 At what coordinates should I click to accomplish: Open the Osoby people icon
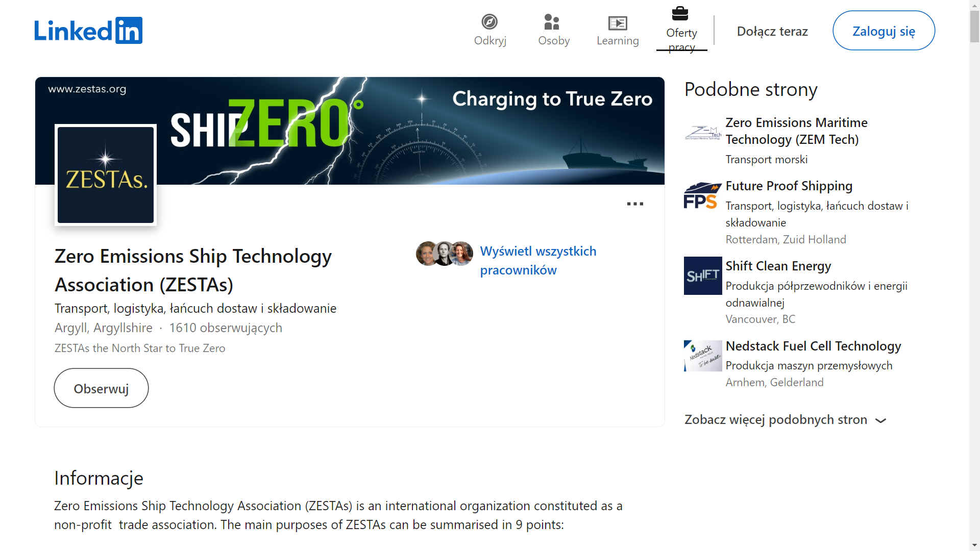point(552,22)
